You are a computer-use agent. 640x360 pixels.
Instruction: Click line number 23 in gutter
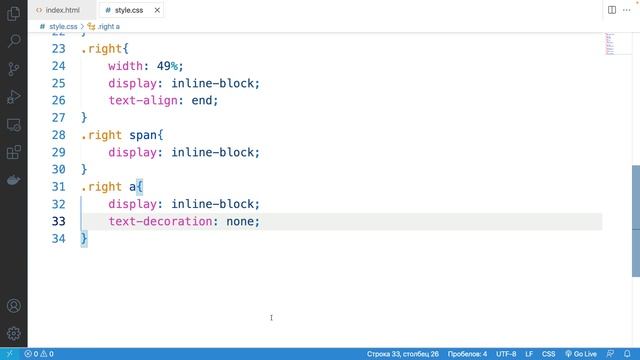point(58,49)
